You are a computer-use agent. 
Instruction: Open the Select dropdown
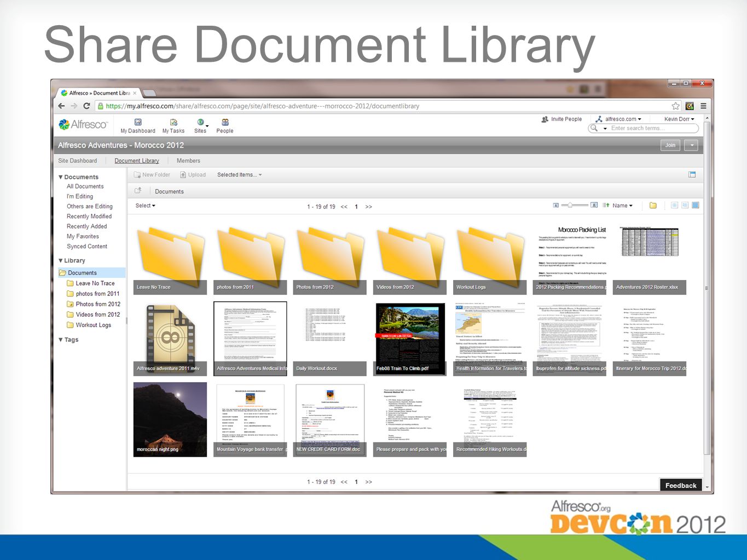tap(146, 206)
